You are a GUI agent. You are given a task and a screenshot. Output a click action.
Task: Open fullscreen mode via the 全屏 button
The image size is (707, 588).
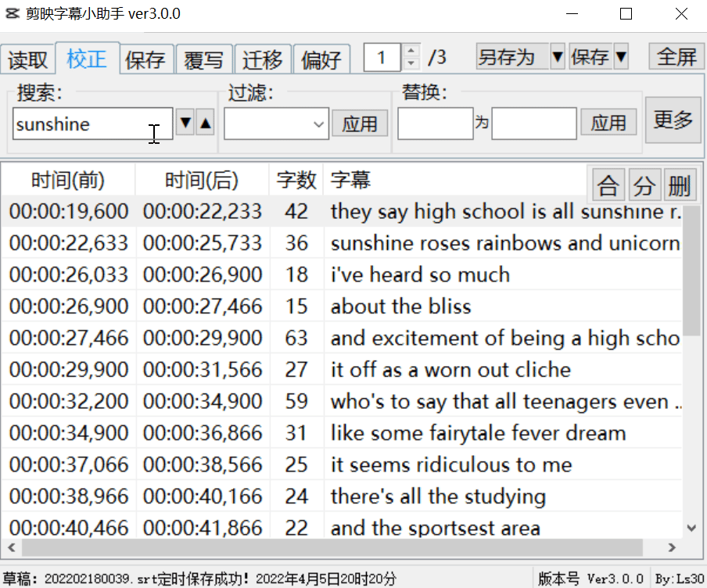677,56
